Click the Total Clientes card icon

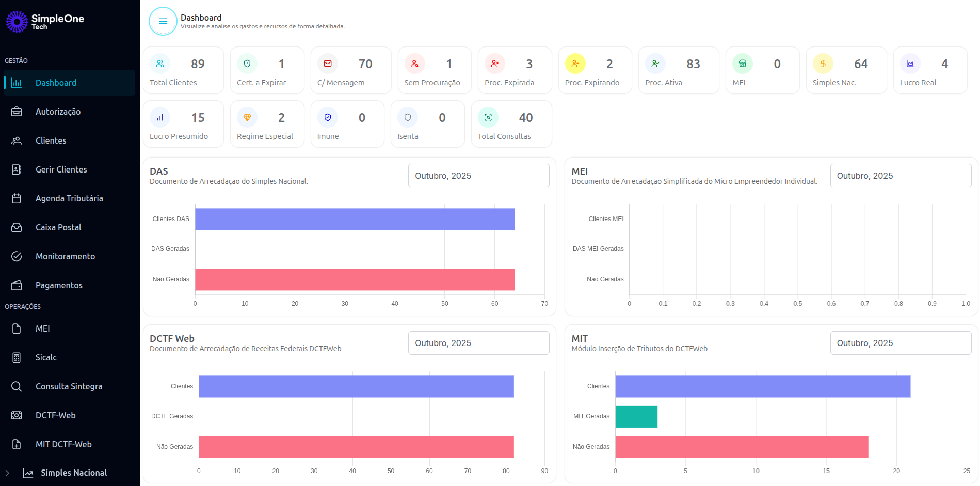tap(160, 64)
